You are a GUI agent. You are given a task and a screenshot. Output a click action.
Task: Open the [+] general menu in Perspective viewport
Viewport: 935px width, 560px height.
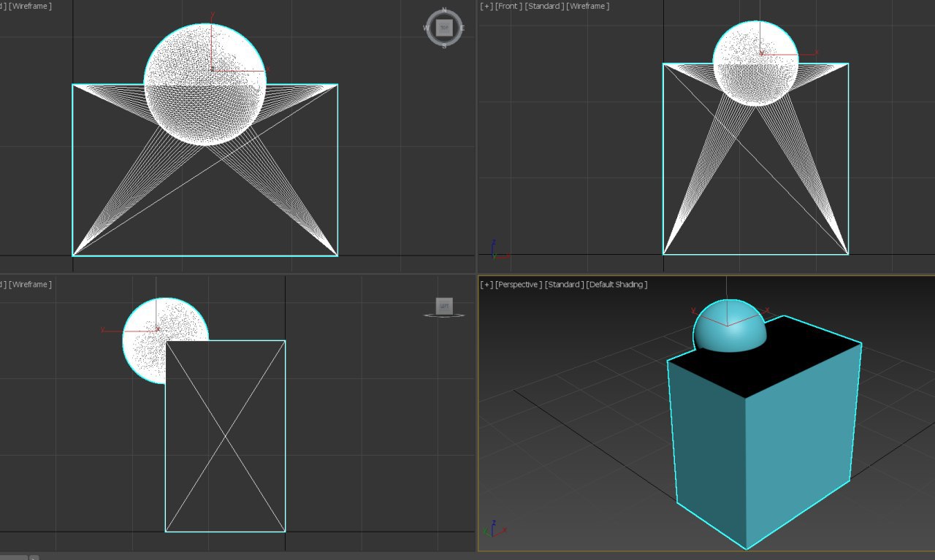coord(486,284)
